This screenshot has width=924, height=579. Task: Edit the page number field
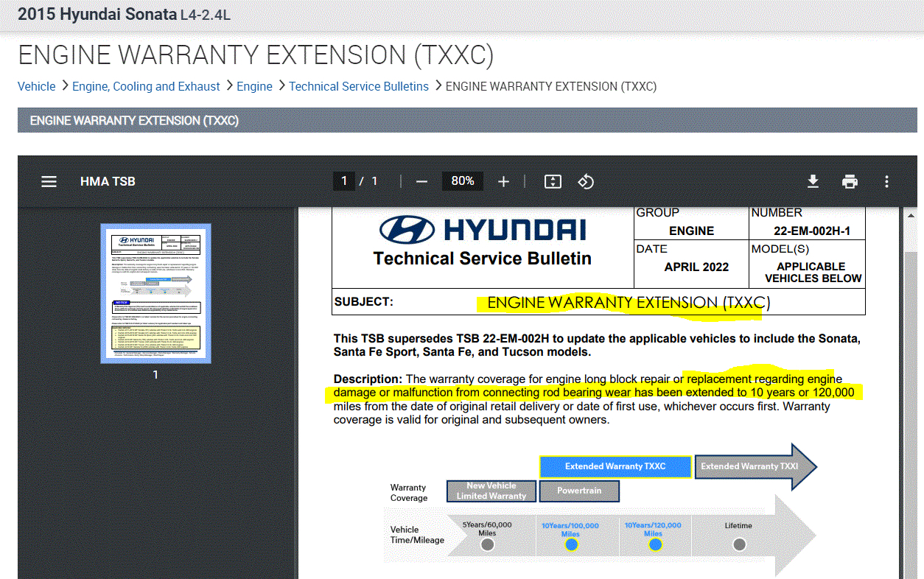pyautogui.click(x=343, y=181)
